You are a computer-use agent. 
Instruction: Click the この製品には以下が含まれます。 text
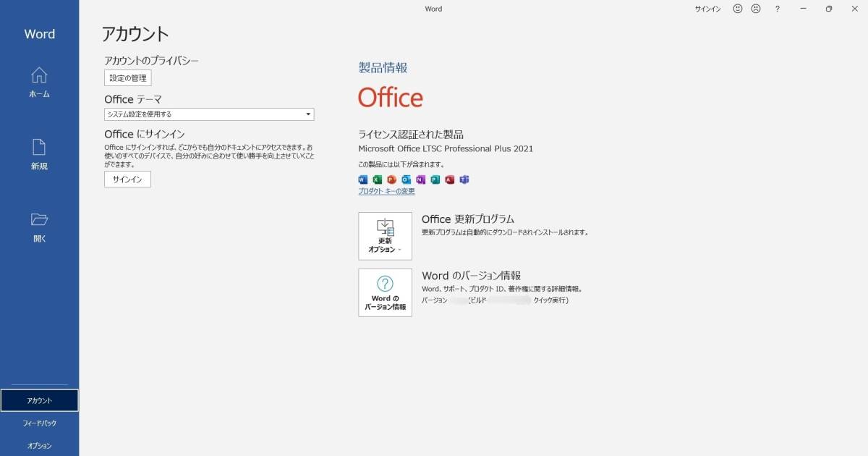point(401,164)
